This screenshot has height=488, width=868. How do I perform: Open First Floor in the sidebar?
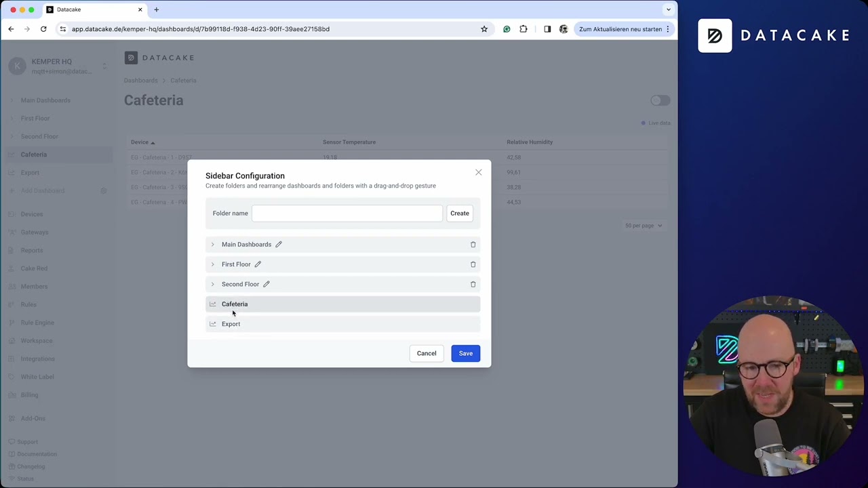[35, 119]
